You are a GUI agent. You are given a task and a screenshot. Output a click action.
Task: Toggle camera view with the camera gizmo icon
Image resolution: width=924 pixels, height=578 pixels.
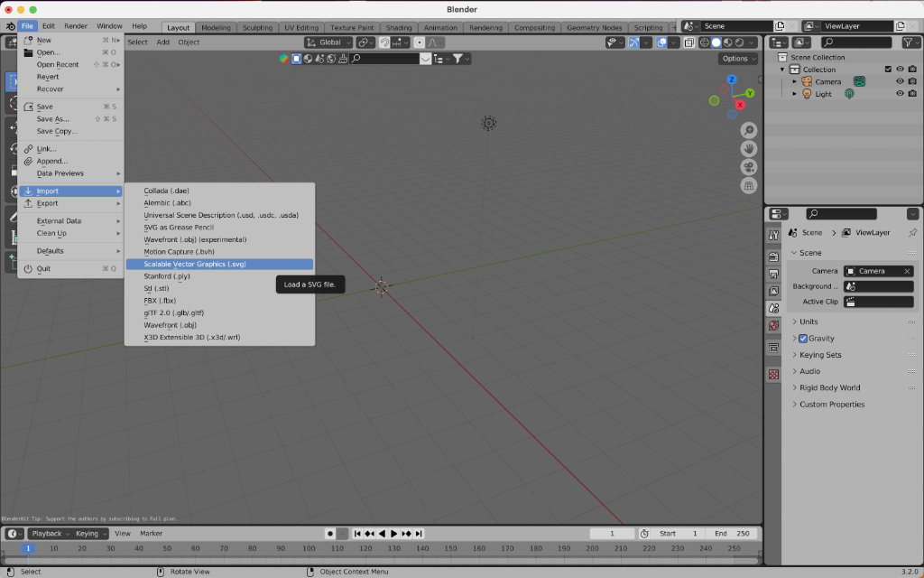[749, 167]
